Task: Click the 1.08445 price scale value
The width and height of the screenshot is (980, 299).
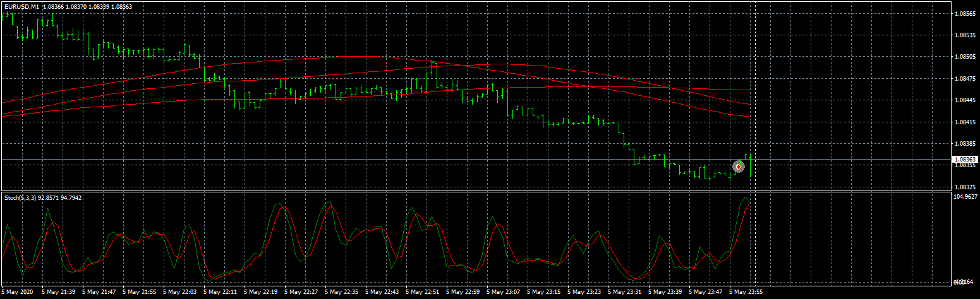Action: tap(966, 100)
